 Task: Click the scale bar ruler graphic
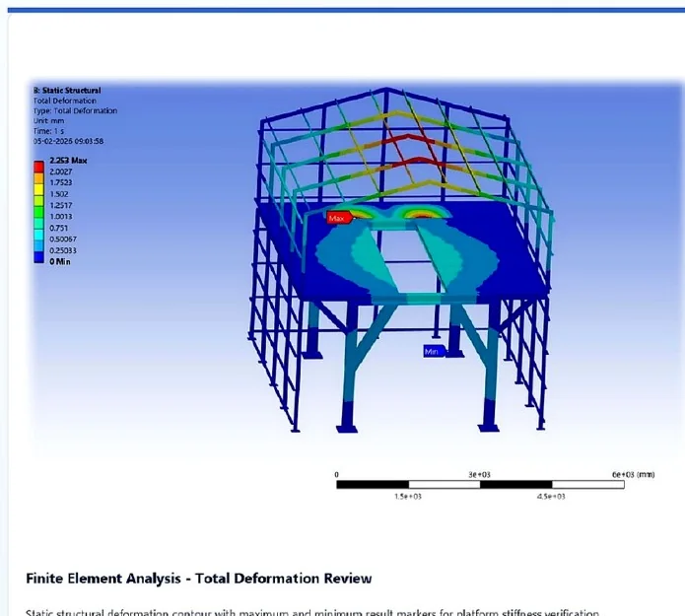pos(480,485)
